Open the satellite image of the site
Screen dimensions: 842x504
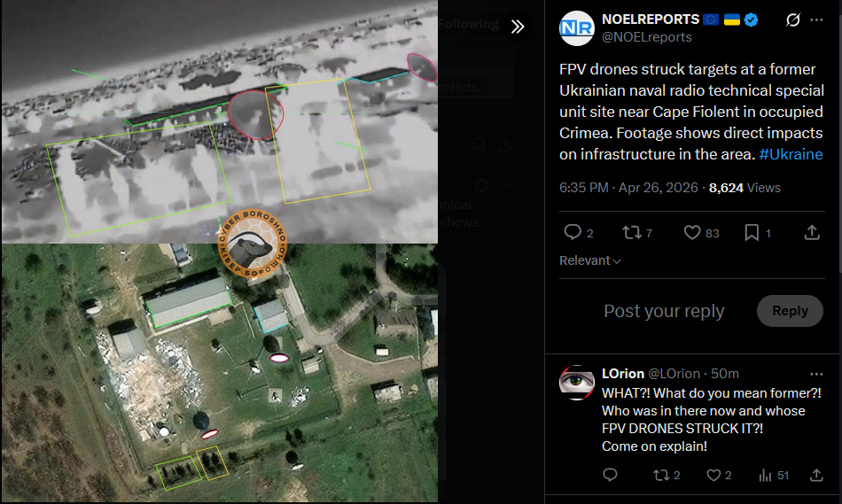click(x=220, y=373)
